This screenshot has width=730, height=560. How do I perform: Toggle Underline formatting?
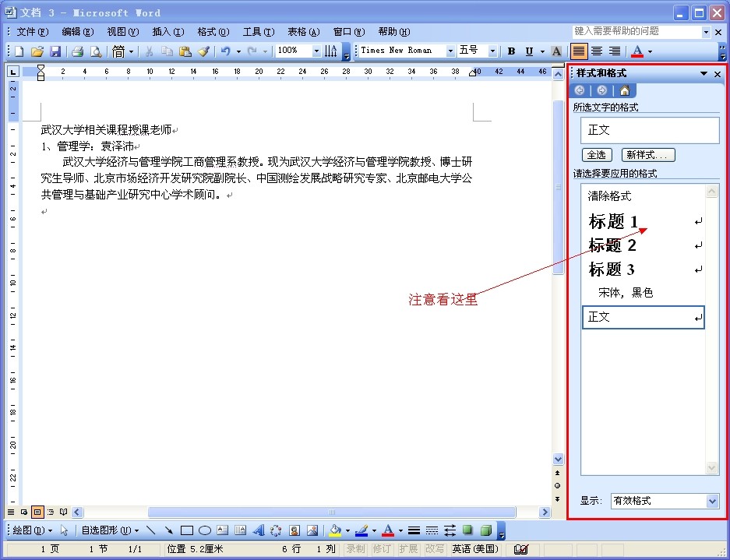pyautogui.click(x=529, y=51)
